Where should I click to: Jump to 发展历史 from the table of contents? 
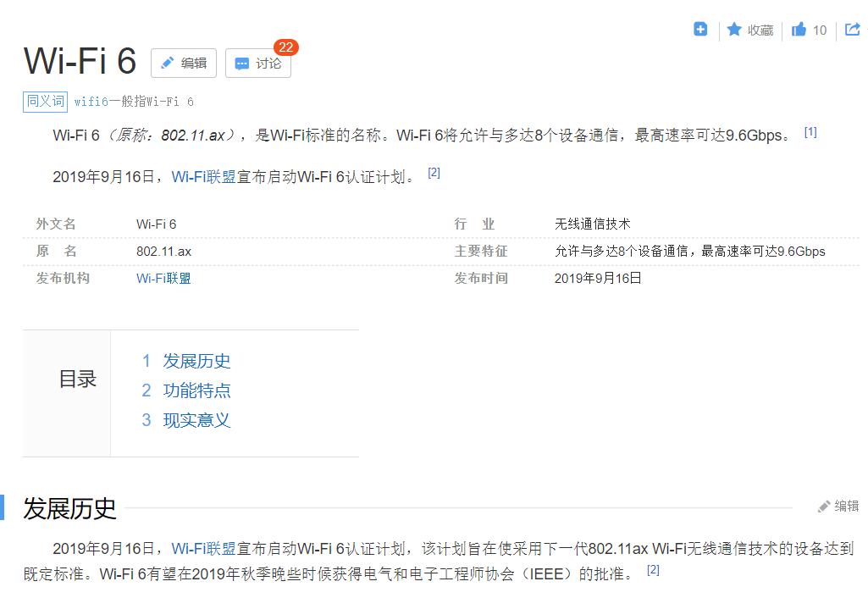(x=196, y=361)
